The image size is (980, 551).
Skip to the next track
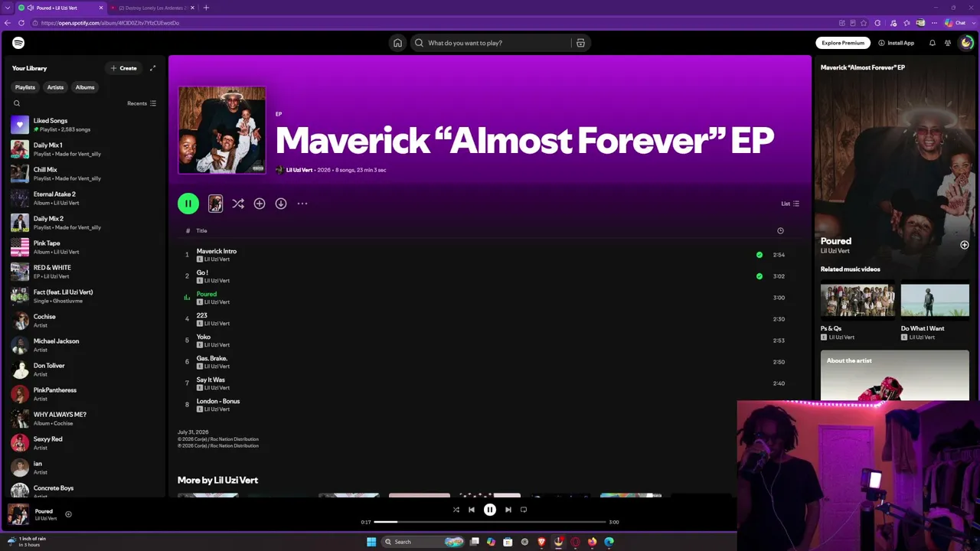[x=508, y=510]
